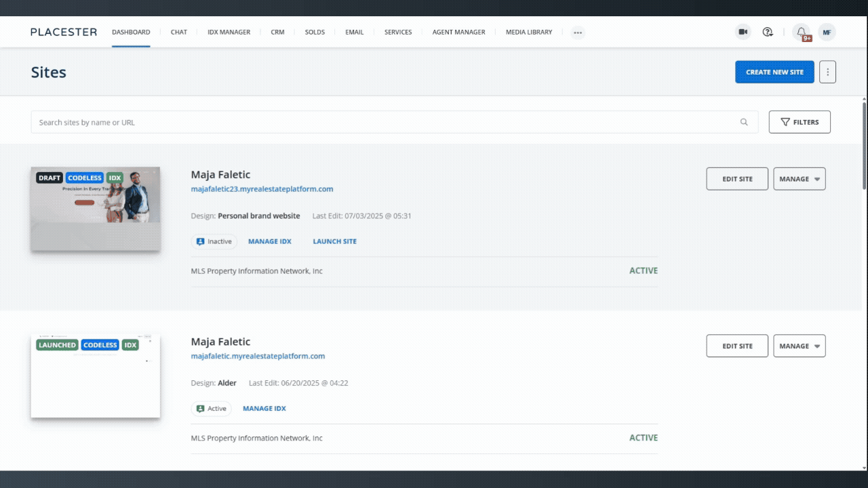868x488 pixels.
Task: Click 'Last Edit: 06/20/2025 @ 04:22' text
Action: coord(298,383)
